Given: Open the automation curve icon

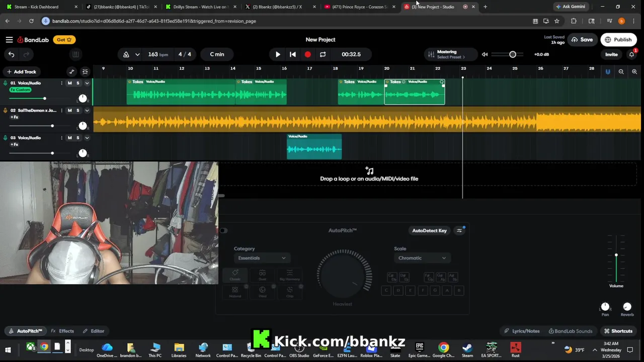Looking at the screenshot, I should click(71, 72).
